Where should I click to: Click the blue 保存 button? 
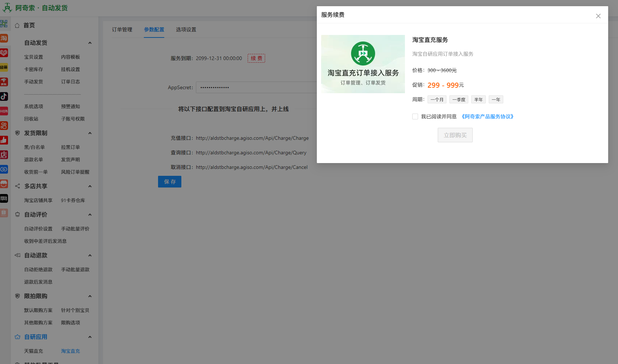click(170, 182)
